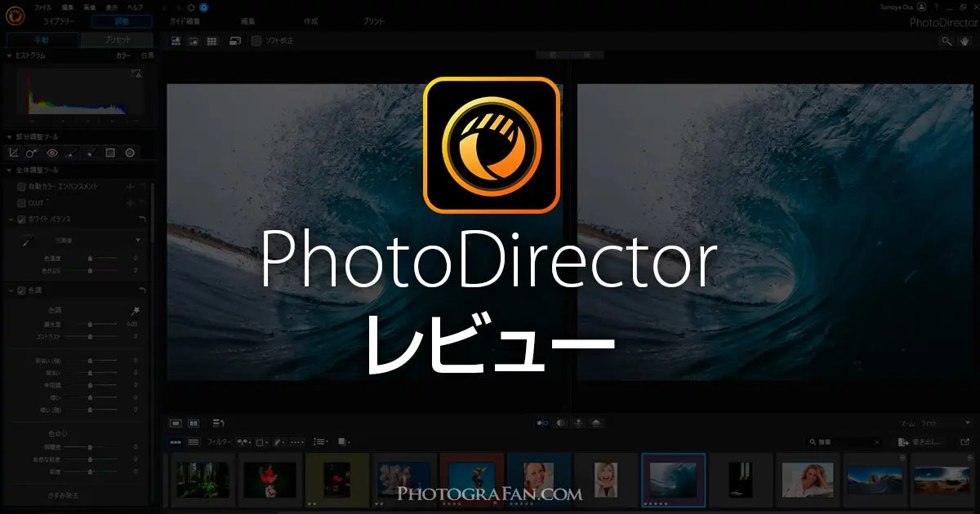Image resolution: width=980 pixels, height=514 pixels.
Task: Select the red-eye removal tool
Action: pos(52,153)
